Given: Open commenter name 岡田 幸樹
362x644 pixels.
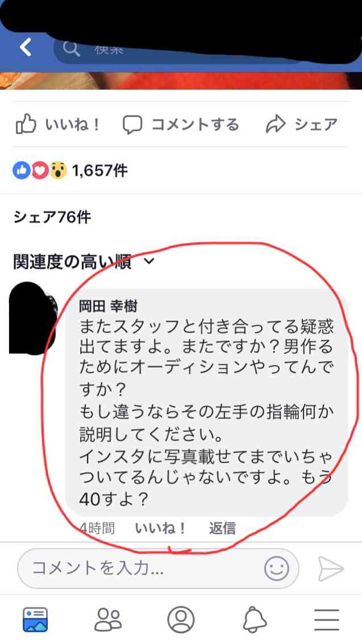Looking at the screenshot, I should (108, 306).
